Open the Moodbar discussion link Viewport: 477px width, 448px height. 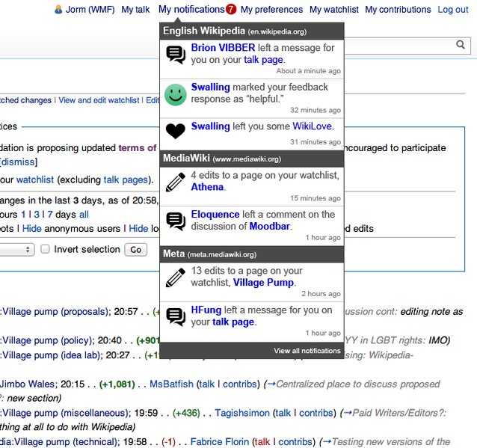coord(270,226)
